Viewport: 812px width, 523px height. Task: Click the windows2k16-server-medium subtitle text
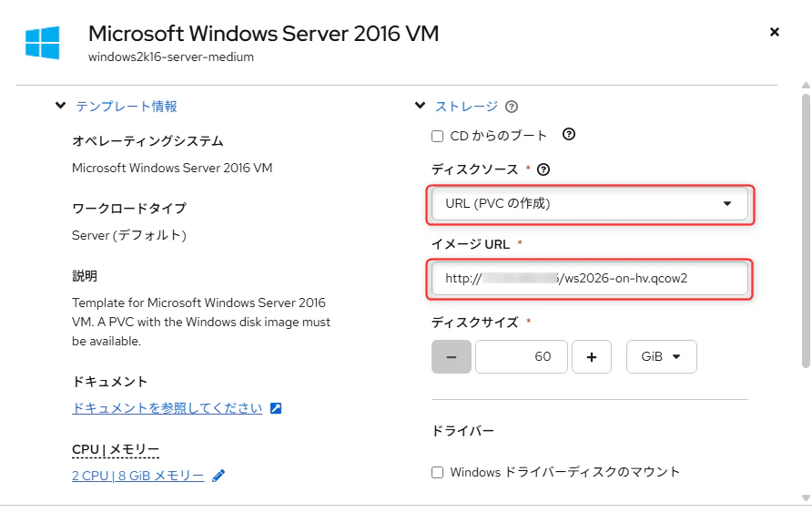point(171,57)
